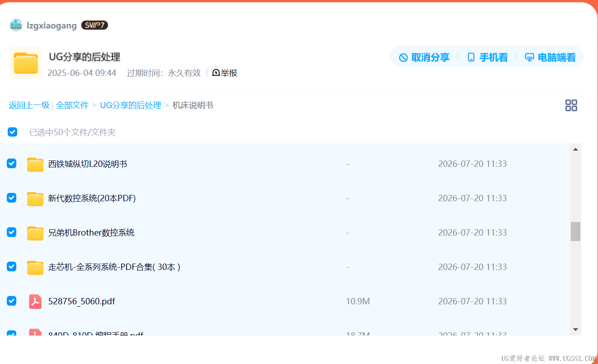Screen dimensions: 598x364
Task: Uncheck the 新代数控系统(20本PDF) checkbox
Action: click(12, 198)
